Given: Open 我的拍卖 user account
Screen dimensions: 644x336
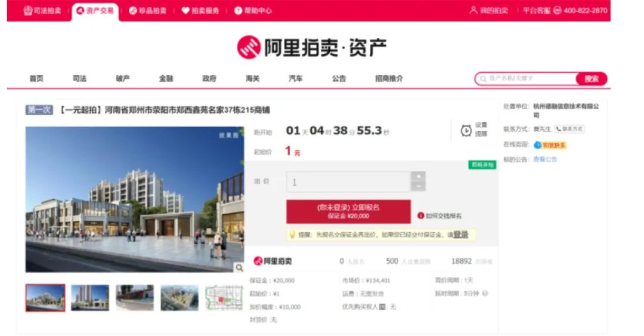Looking at the screenshot, I should [489, 11].
